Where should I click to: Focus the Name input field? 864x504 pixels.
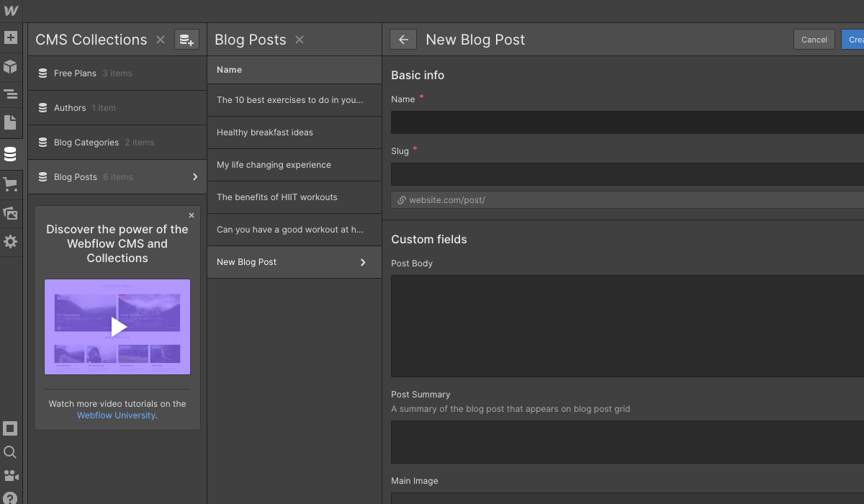627,122
